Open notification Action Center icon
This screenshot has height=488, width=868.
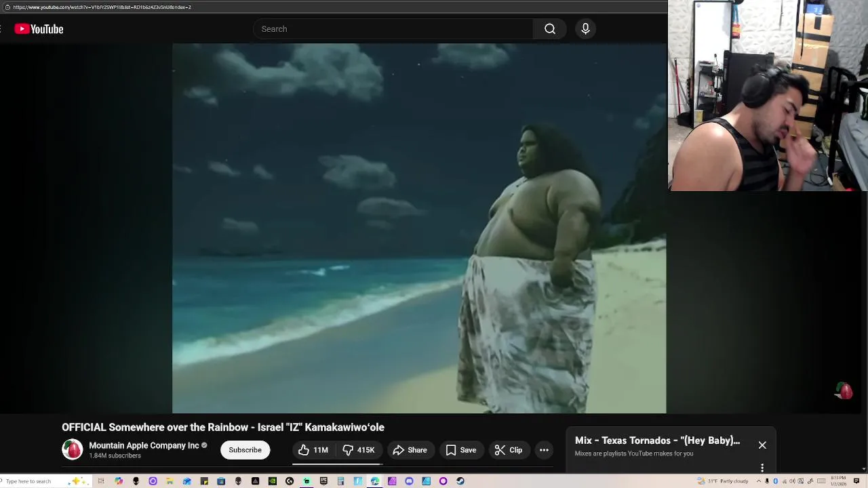[856, 481]
